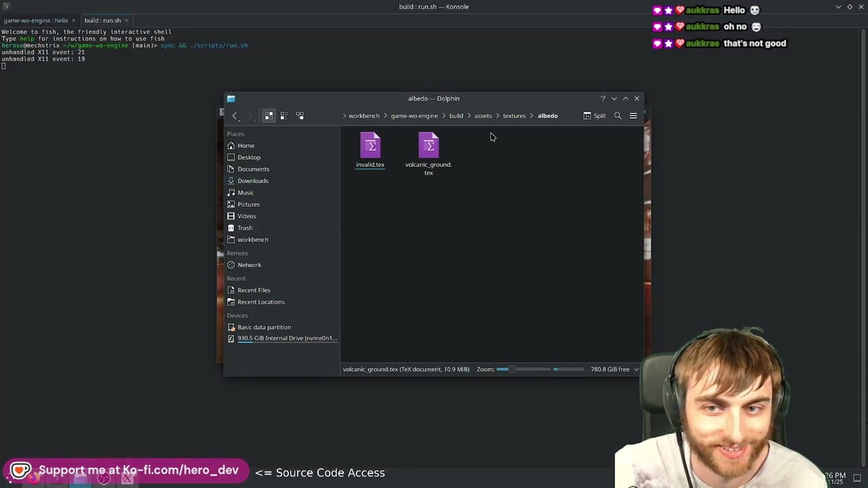Click the Videos icon in sidebar
The height and width of the screenshot is (488, 868).
pyautogui.click(x=231, y=216)
